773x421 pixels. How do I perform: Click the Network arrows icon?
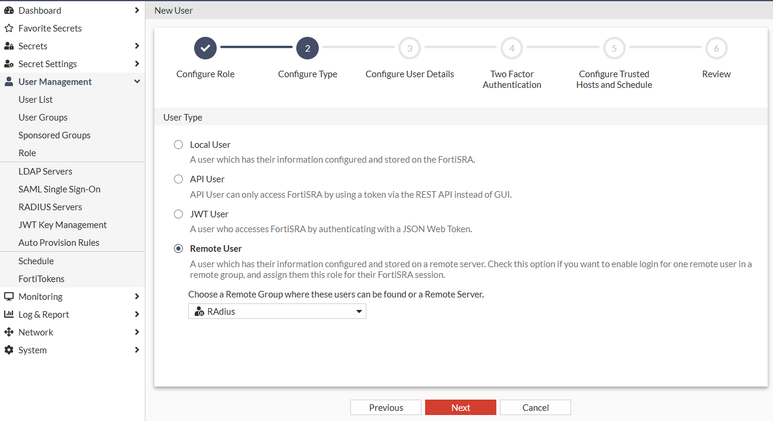(x=9, y=332)
